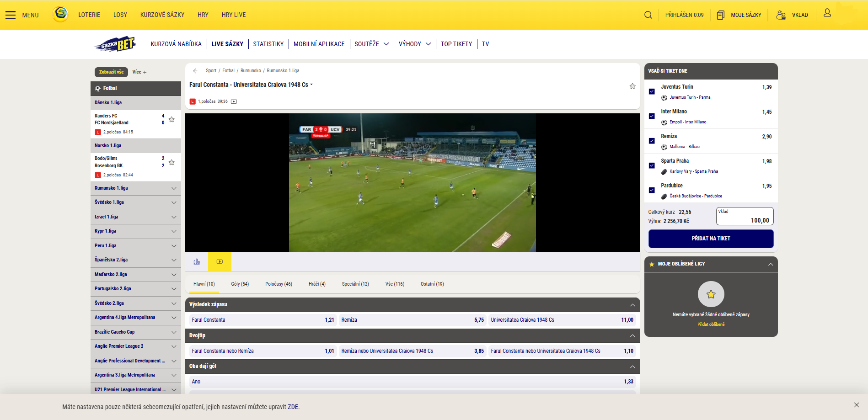This screenshot has height=420, width=868.
Task: Collapse the Oba dají gól section
Action: coord(632,367)
